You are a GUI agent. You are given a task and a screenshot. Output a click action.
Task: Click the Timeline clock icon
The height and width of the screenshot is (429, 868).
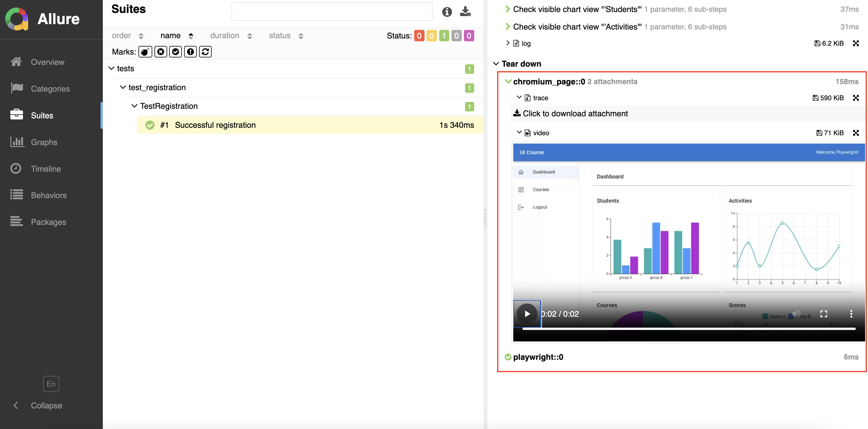16,168
